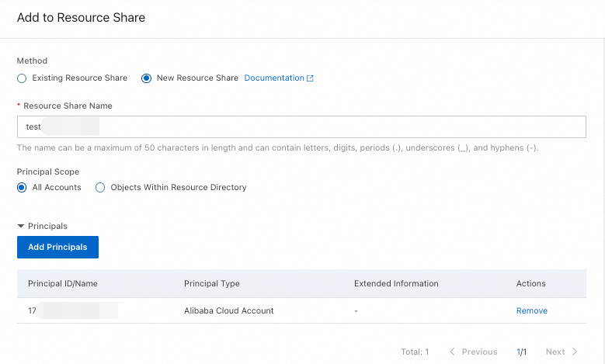The image size is (605, 364).
Task: Go to Next page of principals
Action: [555, 352]
